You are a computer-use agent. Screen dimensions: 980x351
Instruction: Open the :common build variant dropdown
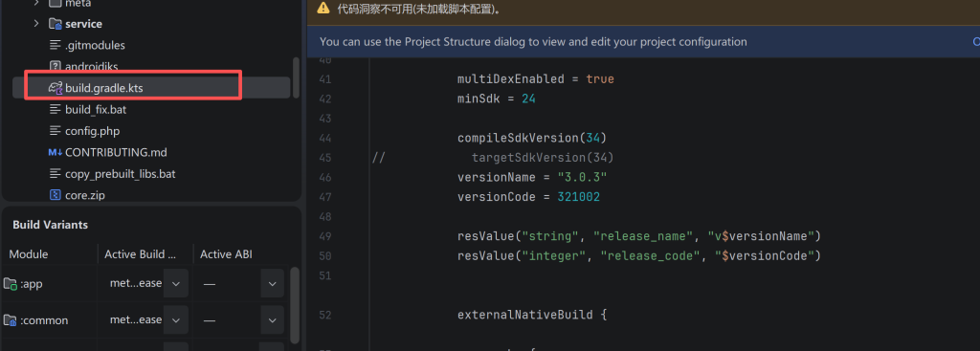[176, 319]
